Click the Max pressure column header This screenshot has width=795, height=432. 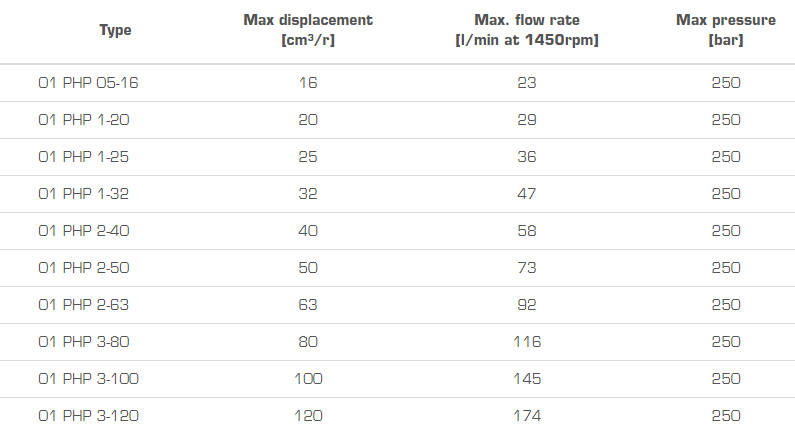pyautogui.click(x=725, y=30)
